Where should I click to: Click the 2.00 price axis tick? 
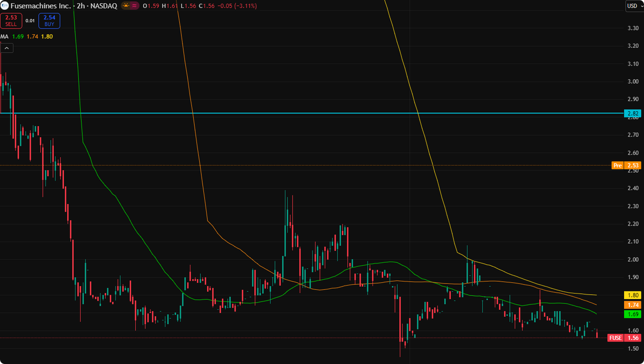point(633,260)
